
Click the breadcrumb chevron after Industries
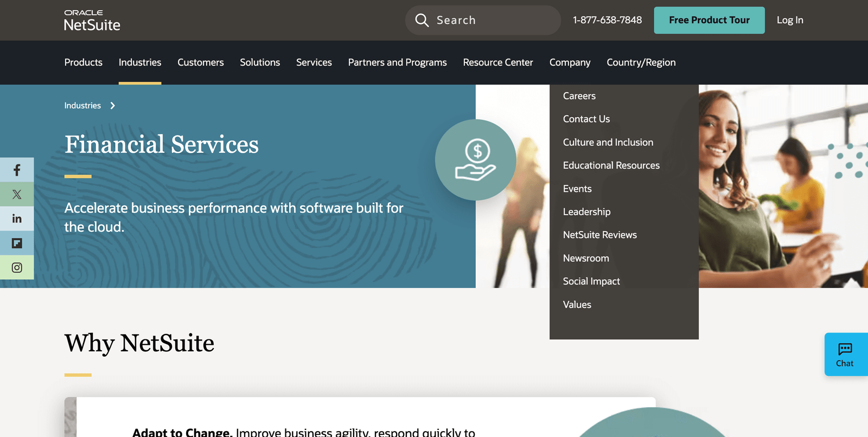click(x=112, y=106)
